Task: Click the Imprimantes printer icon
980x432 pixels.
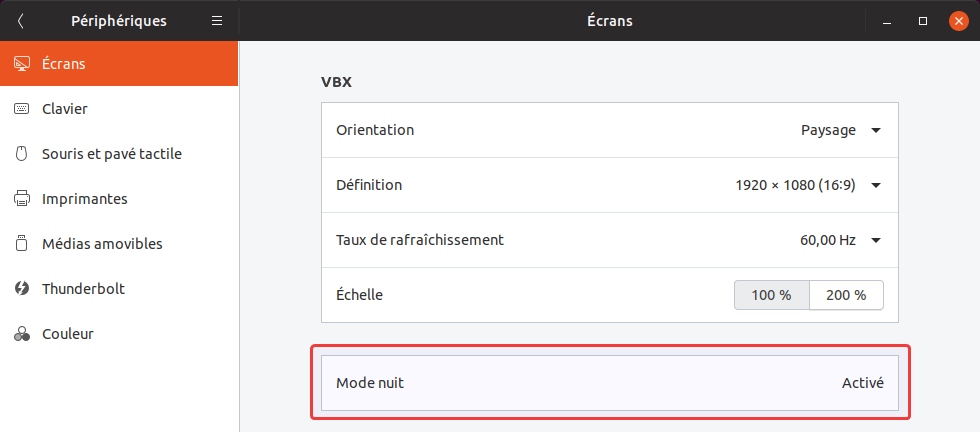Action: (21, 199)
